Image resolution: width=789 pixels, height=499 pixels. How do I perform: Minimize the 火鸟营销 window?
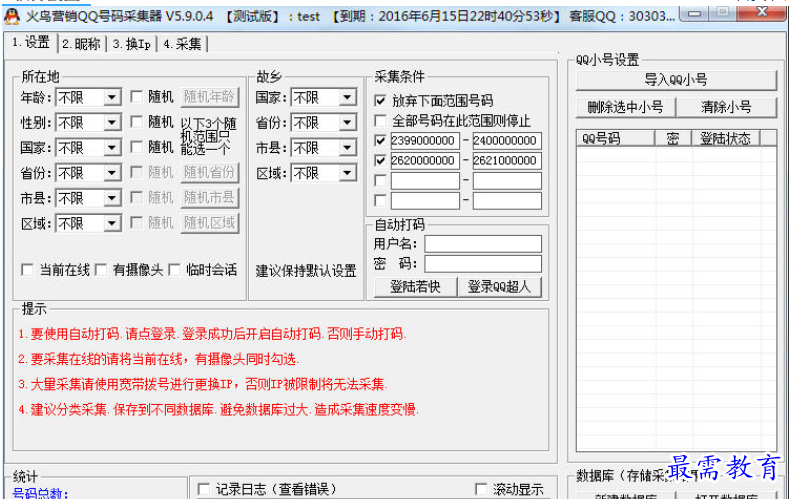click(x=695, y=14)
